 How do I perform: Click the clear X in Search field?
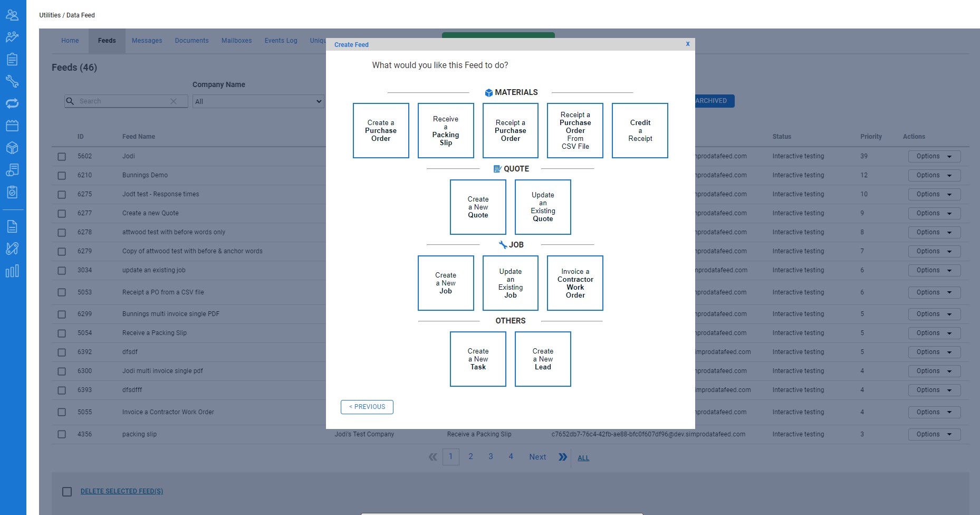point(173,101)
